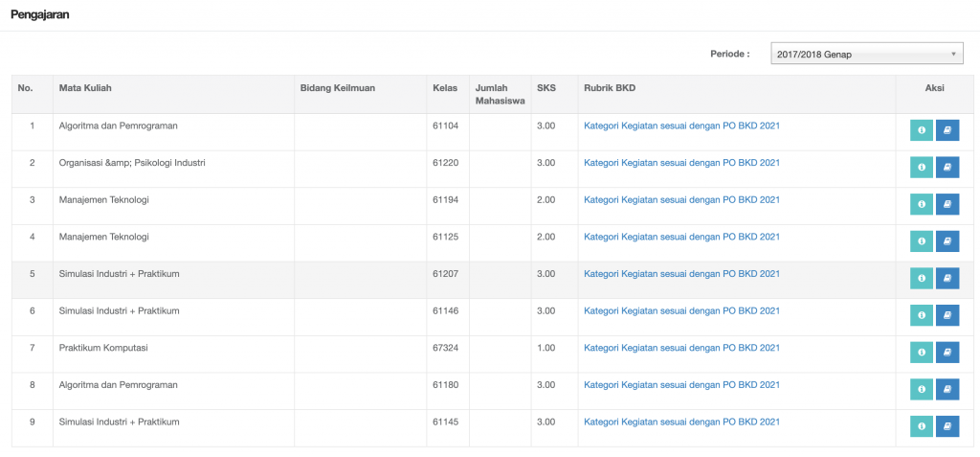Open the Periode dropdown showing 2017/2018 Genap
The width and height of the screenshot is (980, 457).
coord(867,54)
